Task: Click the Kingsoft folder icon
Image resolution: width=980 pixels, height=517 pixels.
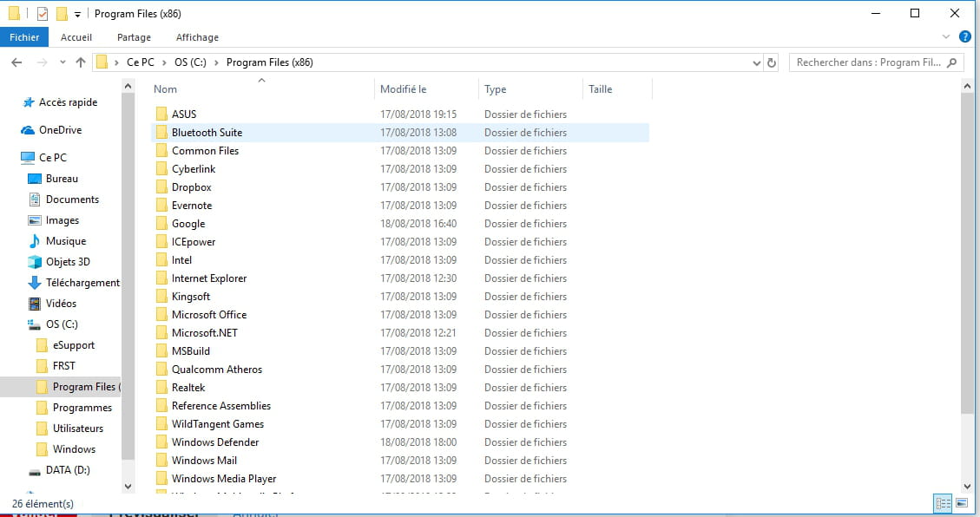Action: [x=161, y=296]
